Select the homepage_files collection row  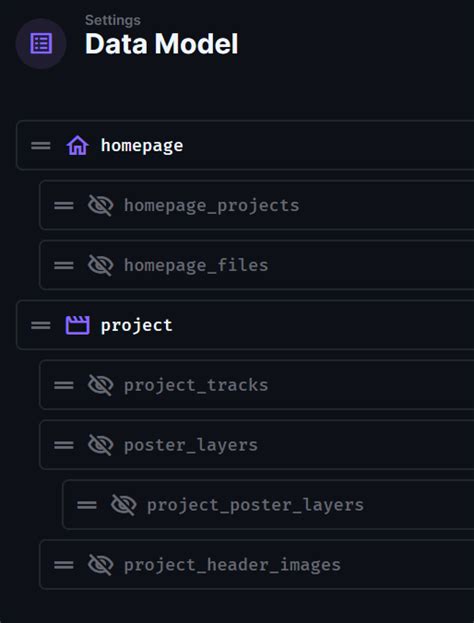point(257,265)
